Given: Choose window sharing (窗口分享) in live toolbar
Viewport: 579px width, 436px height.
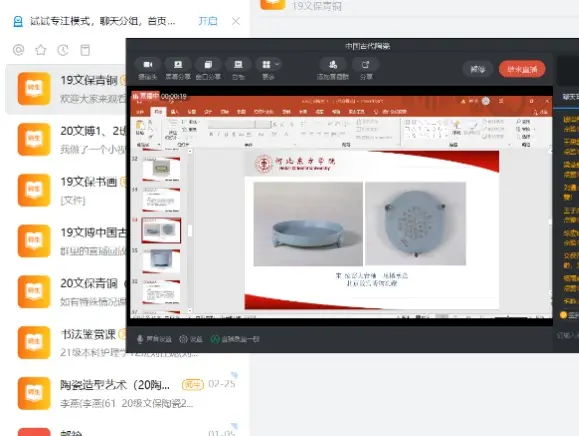Looking at the screenshot, I should pyautogui.click(x=208, y=65).
